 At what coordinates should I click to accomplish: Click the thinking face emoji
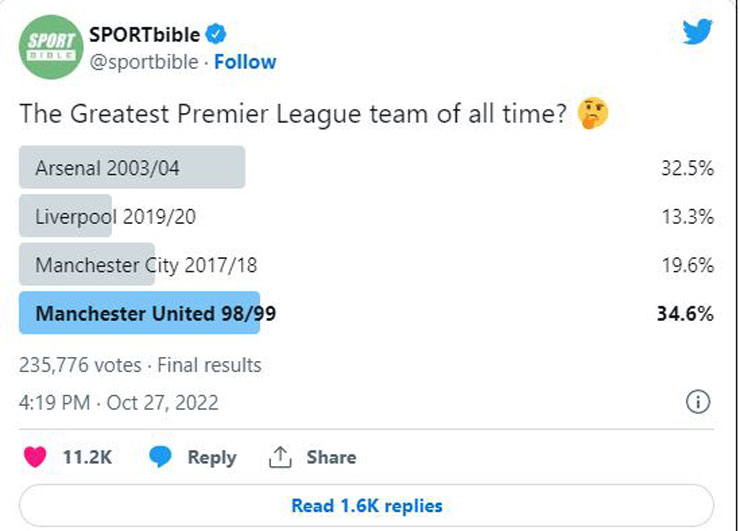point(593,113)
